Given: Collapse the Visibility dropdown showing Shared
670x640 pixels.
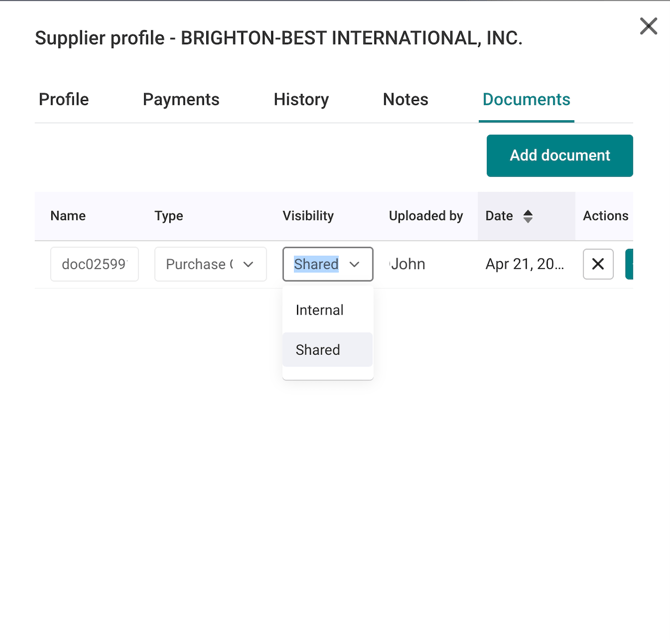Looking at the screenshot, I should click(x=354, y=265).
